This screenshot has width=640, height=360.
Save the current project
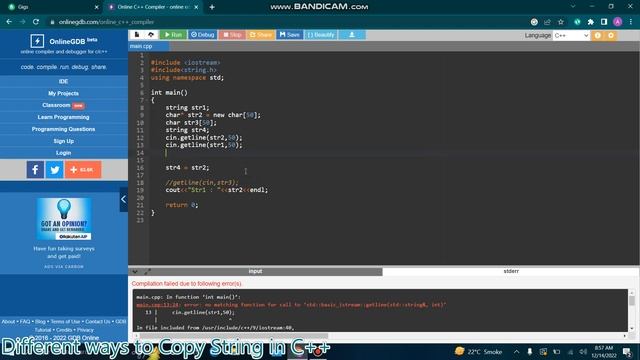click(289, 35)
